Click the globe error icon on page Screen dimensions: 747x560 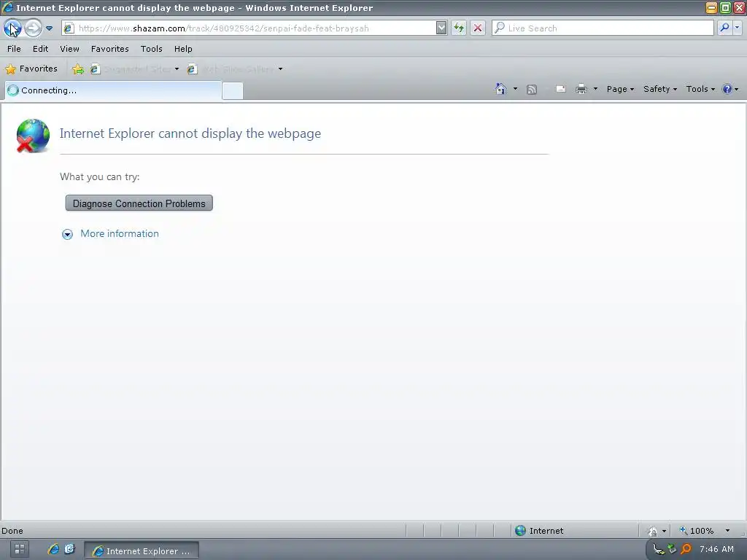point(32,136)
